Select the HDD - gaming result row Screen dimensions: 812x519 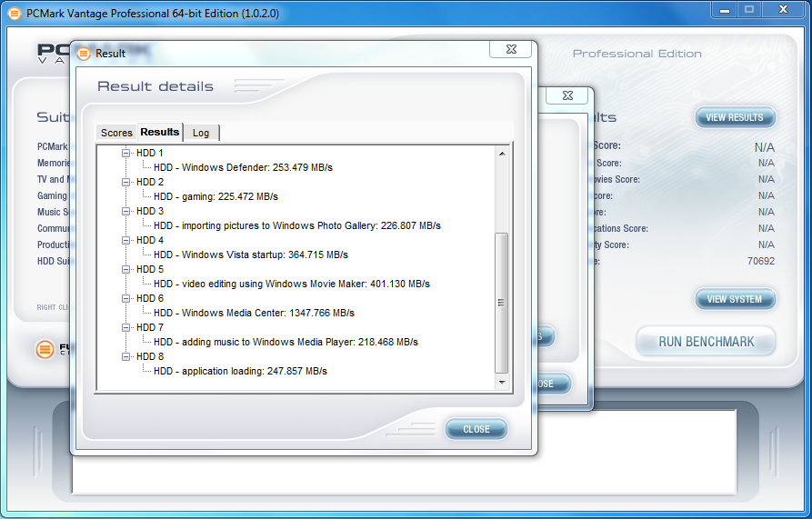216,196
